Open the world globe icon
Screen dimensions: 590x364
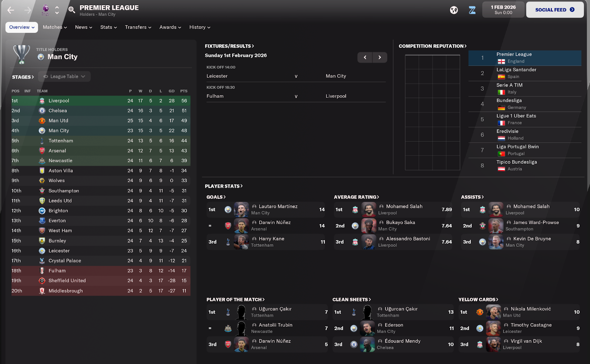coord(454,10)
